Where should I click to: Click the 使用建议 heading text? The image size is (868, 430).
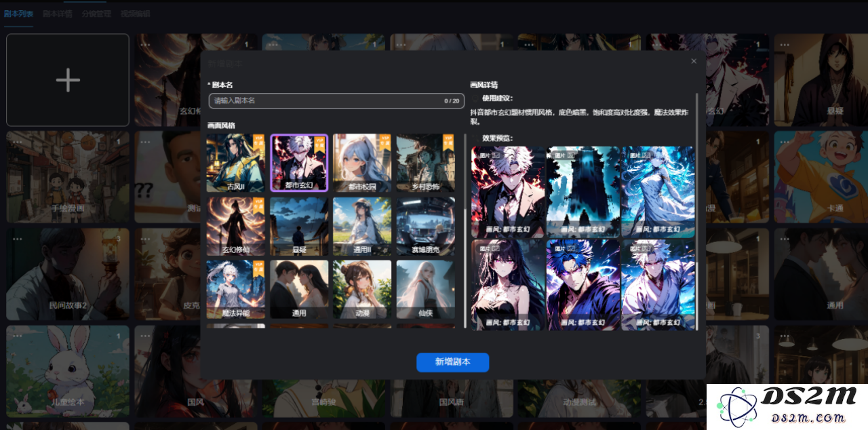497,98
